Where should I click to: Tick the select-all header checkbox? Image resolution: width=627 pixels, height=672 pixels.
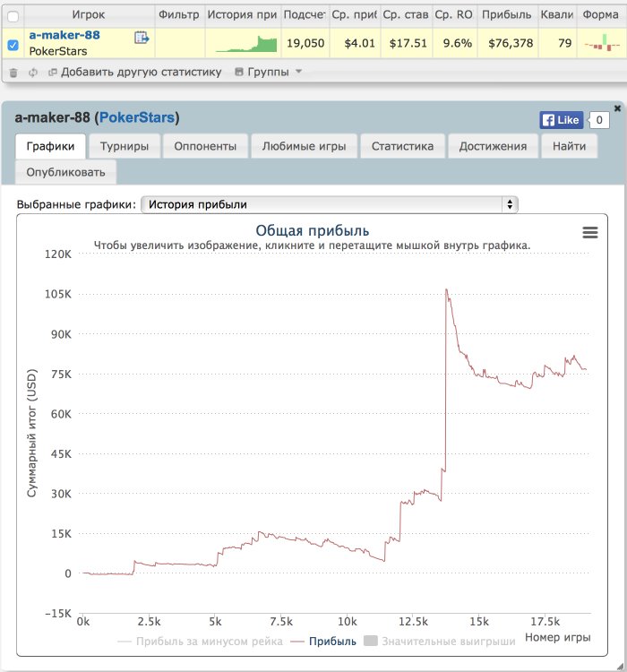[x=13, y=16]
